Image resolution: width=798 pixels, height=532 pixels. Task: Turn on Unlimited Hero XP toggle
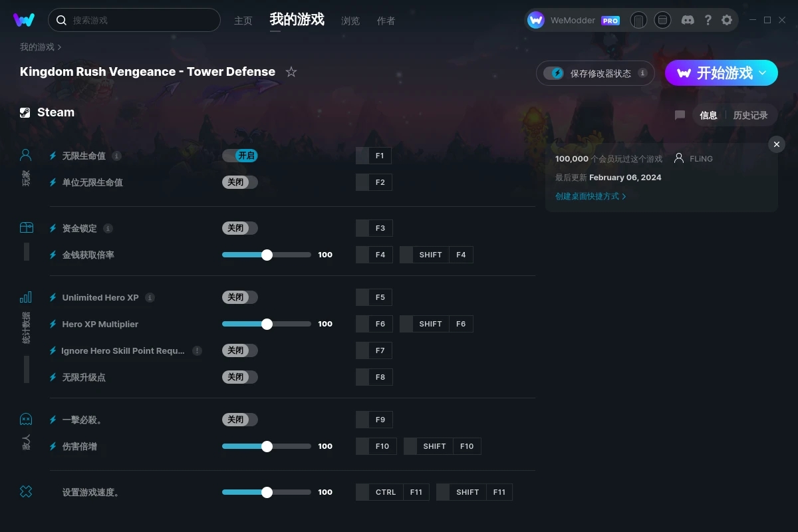240,297
